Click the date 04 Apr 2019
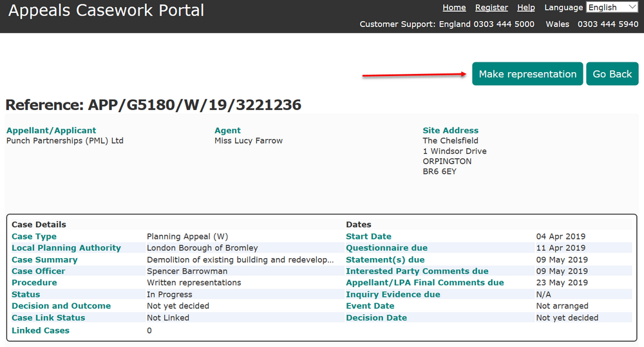The width and height of the screenshot is (644, 347). tap(561, 236)
